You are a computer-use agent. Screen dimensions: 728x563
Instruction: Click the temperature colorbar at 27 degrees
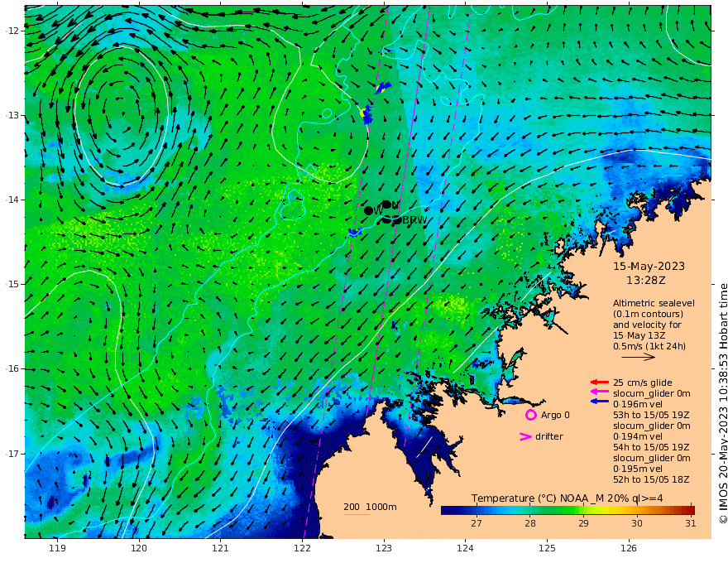click(477, 510)
